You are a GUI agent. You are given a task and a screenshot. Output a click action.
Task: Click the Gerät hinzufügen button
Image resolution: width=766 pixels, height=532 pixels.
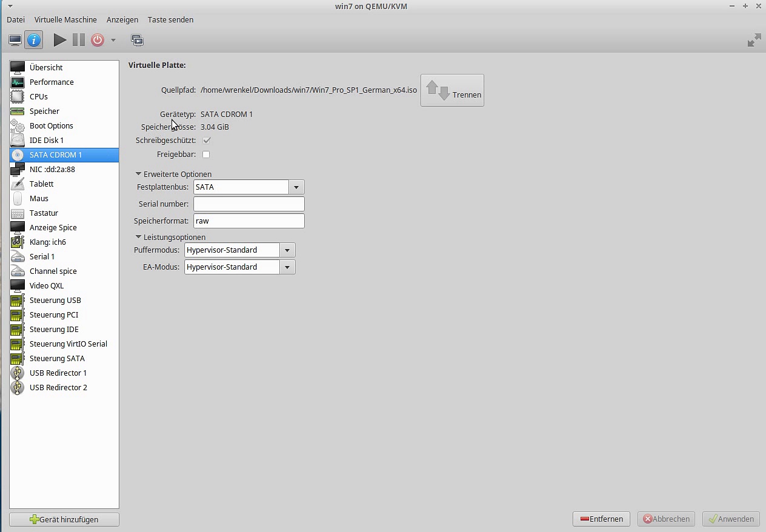pos(64,519)
